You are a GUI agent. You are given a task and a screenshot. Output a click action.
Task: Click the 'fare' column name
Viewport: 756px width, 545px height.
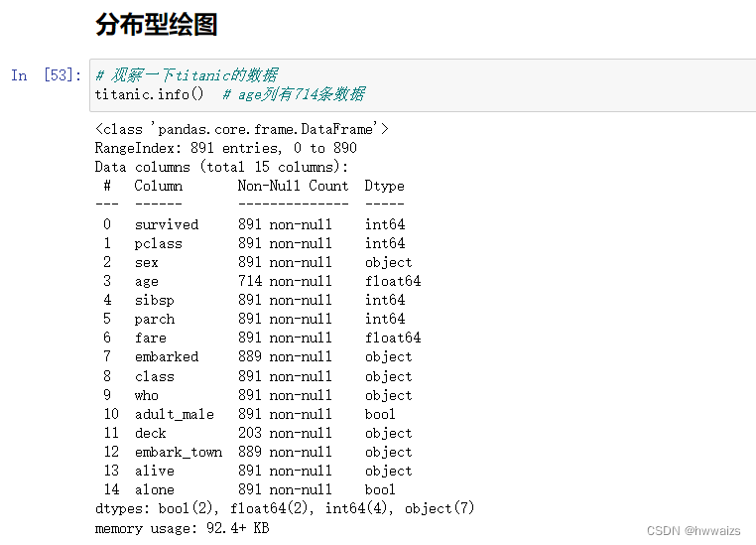tap(151, 338)
